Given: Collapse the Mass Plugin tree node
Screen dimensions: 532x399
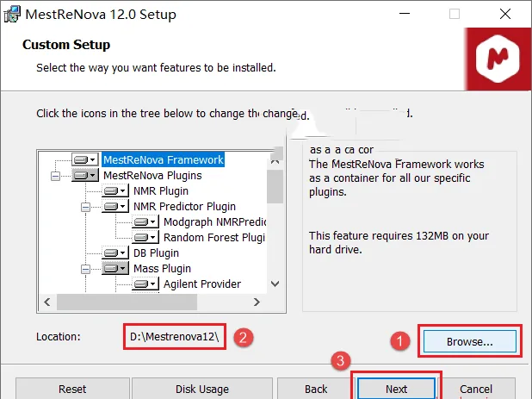Looking at the screenshot, I should [85, 269].
